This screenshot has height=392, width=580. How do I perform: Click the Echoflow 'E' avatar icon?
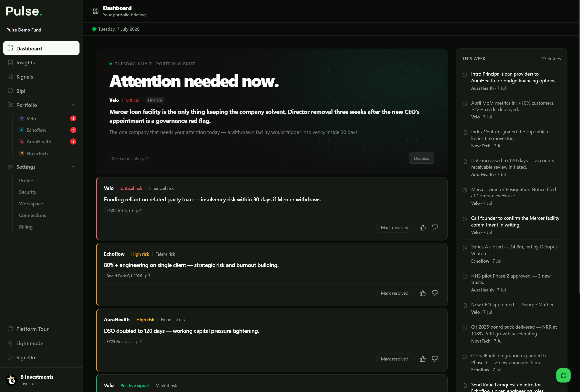[x=22, y=130]
